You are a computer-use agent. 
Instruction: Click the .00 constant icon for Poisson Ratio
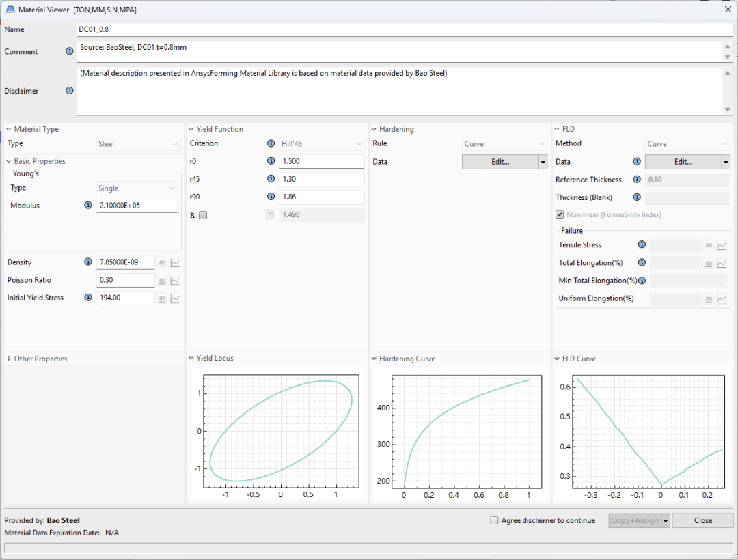[x=162, y=280]
